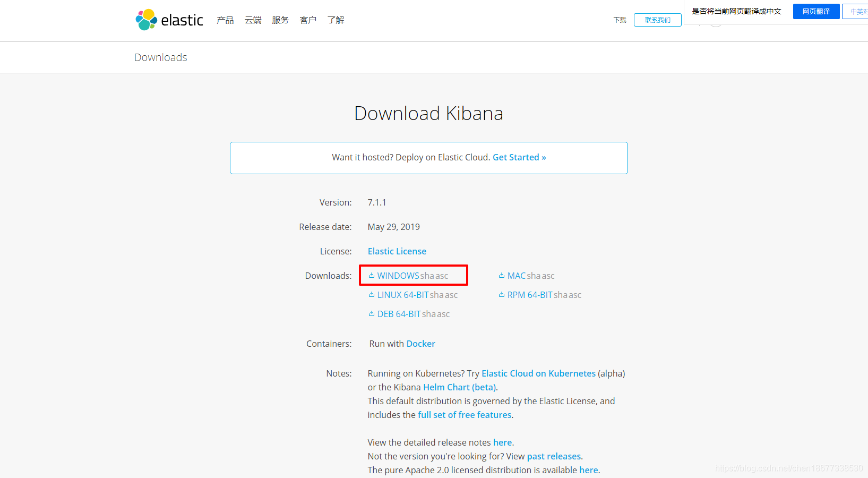
Task: Click the Elastic logo in the header
Action: pos(169,20)
